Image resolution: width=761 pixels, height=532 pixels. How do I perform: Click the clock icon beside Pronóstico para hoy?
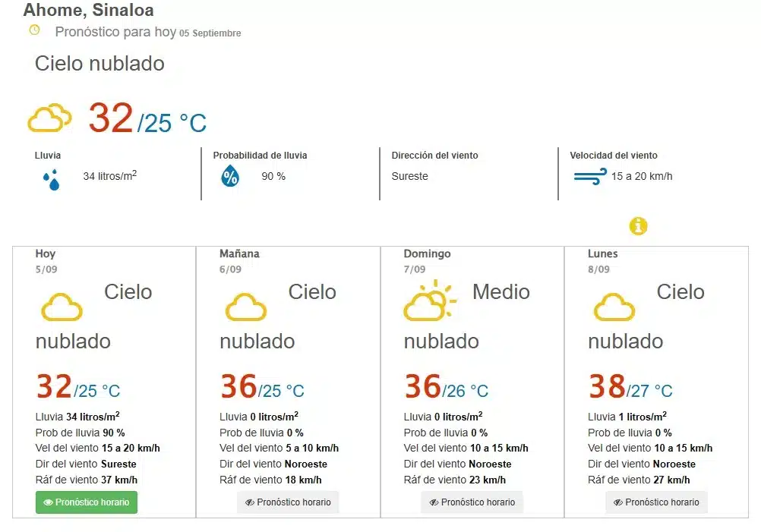(34, 30)
